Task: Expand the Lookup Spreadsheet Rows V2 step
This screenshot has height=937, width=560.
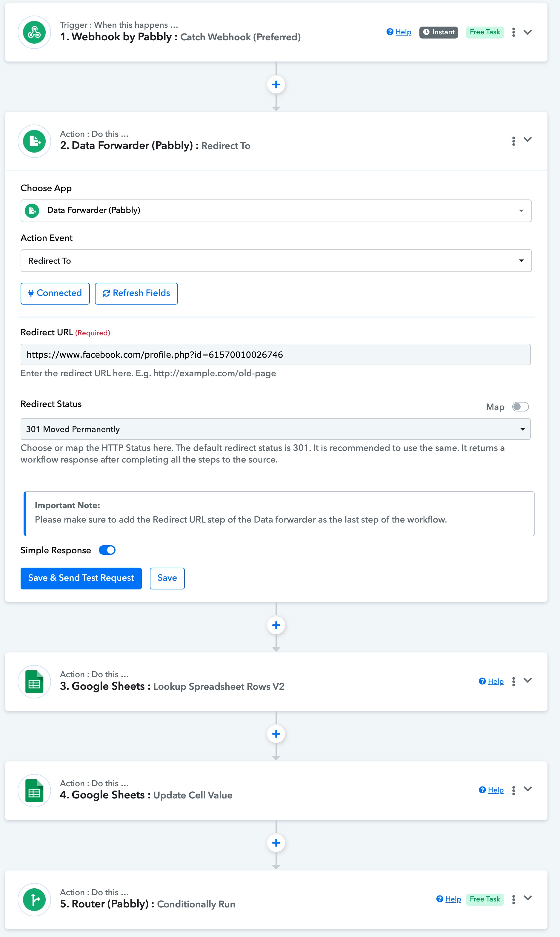Action: click(x=527, y=680)
